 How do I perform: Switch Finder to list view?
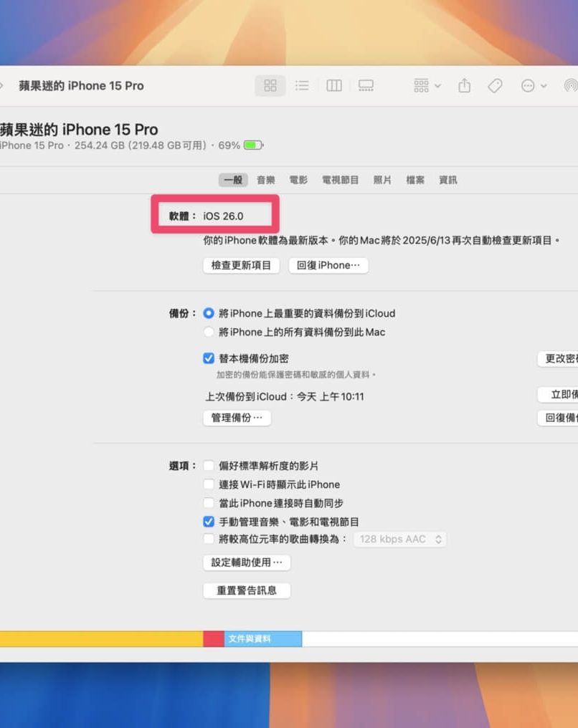(x=302, y=86)
